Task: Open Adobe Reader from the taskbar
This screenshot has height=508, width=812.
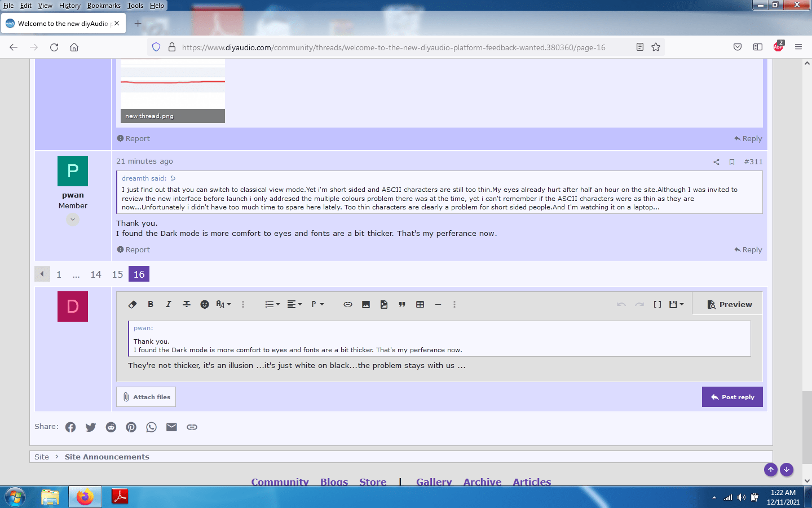Action: 120,497
